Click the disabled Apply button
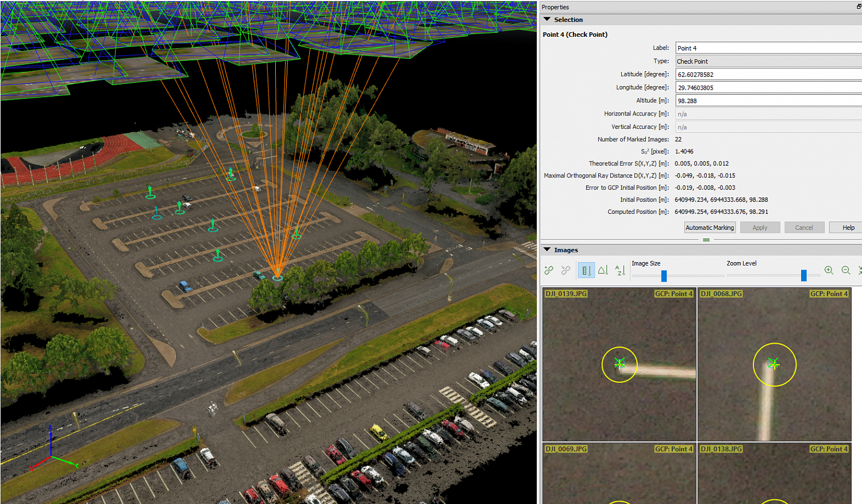862x504 pixels. (x=760, y=227)
